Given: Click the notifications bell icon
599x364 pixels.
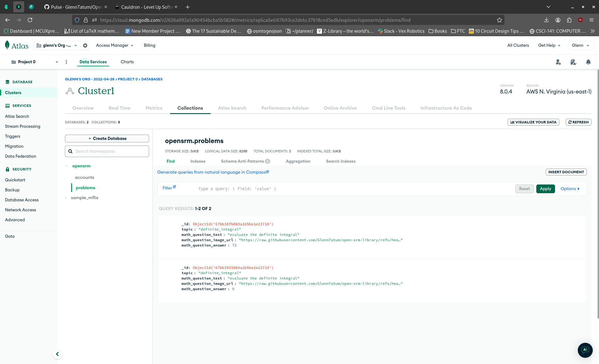Looking at the screenshot, I should pyautogui.click(x=588, y=62).
